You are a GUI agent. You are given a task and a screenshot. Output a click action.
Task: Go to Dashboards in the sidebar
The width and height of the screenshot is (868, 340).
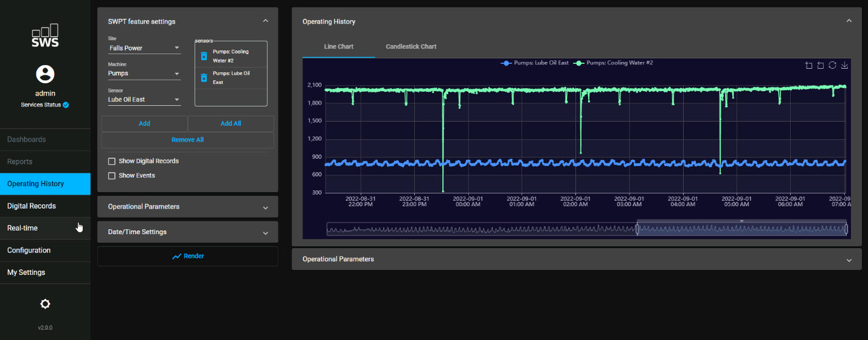45,139
